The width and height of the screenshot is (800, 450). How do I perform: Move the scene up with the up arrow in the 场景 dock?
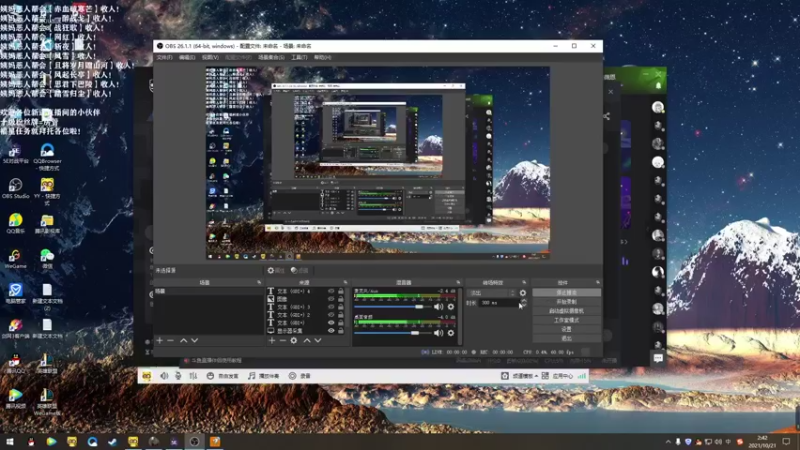tap(183, 340)
